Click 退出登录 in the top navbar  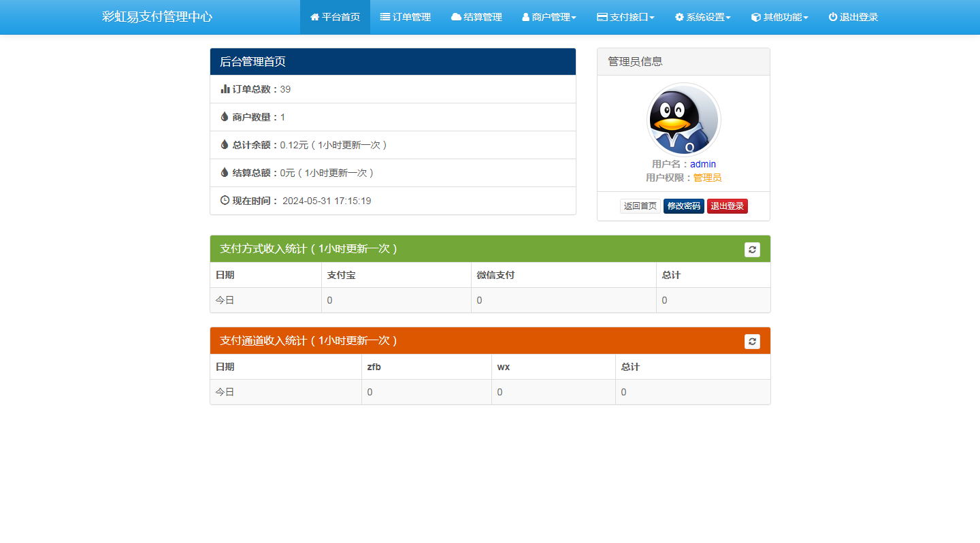coord(853,17)
